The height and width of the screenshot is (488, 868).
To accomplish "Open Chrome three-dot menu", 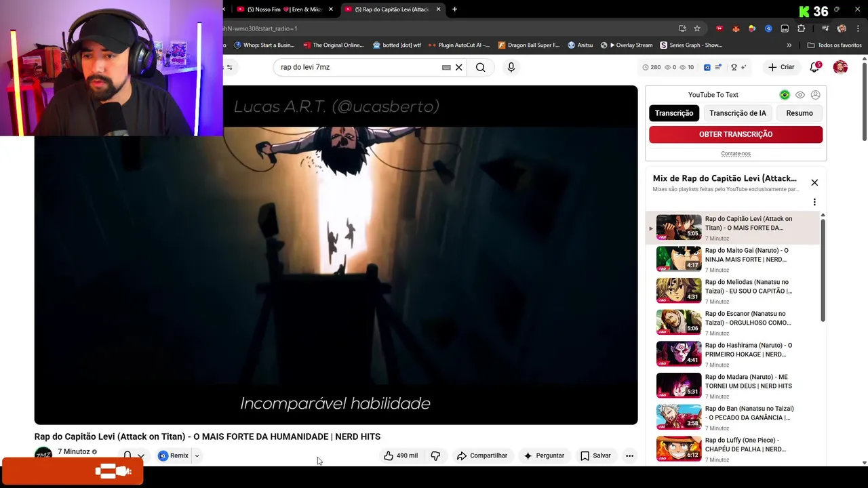I will click(856, 28).
